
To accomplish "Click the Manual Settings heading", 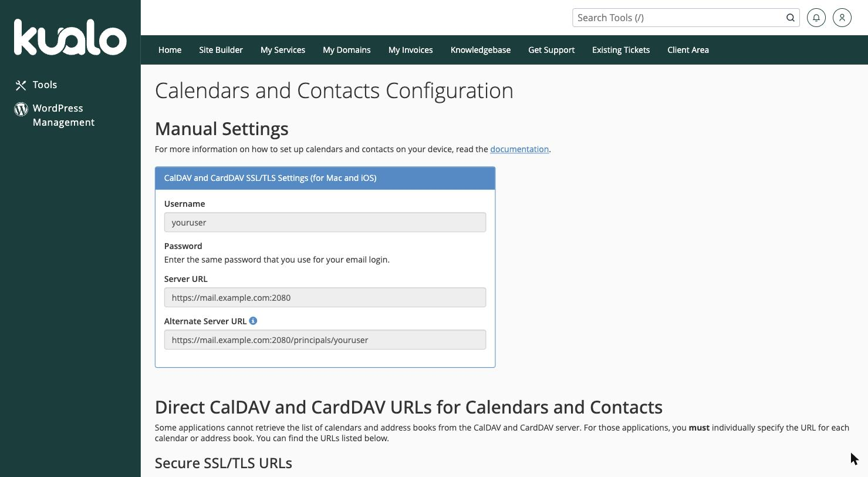I will coord(222,129).
